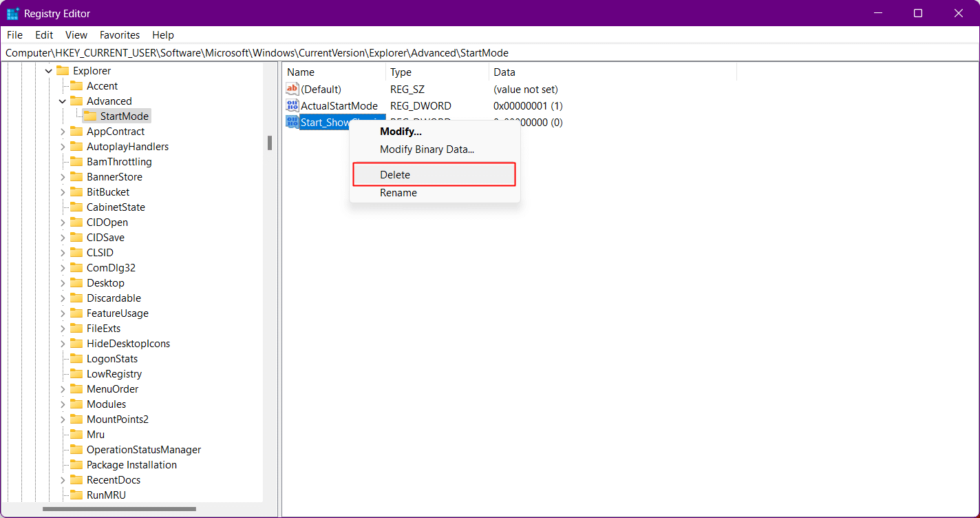Screen dimensions: 980x518
Task: Minimize the Registry Editor window
Action: point(877,13)
